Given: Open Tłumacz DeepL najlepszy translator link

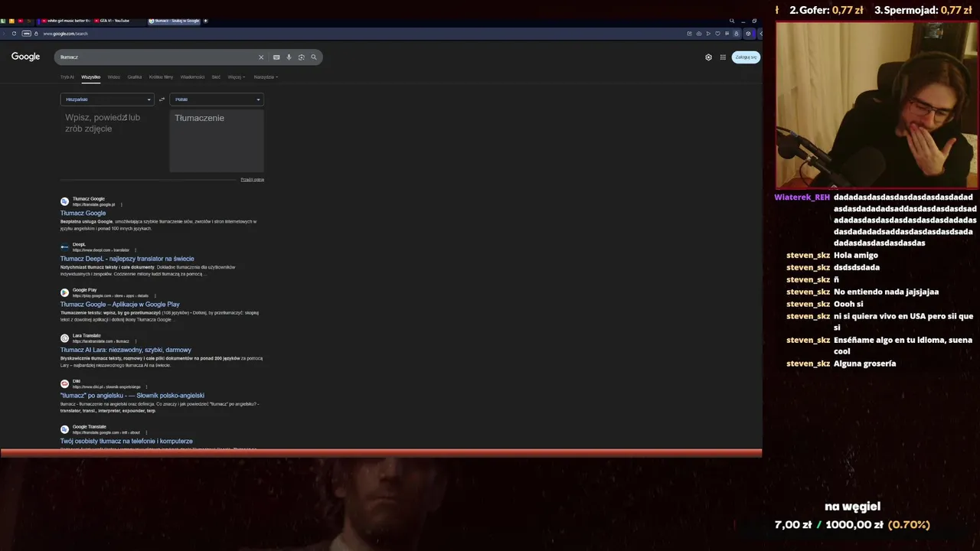Looking at the screenshot, I should click(x=127, y=259).
